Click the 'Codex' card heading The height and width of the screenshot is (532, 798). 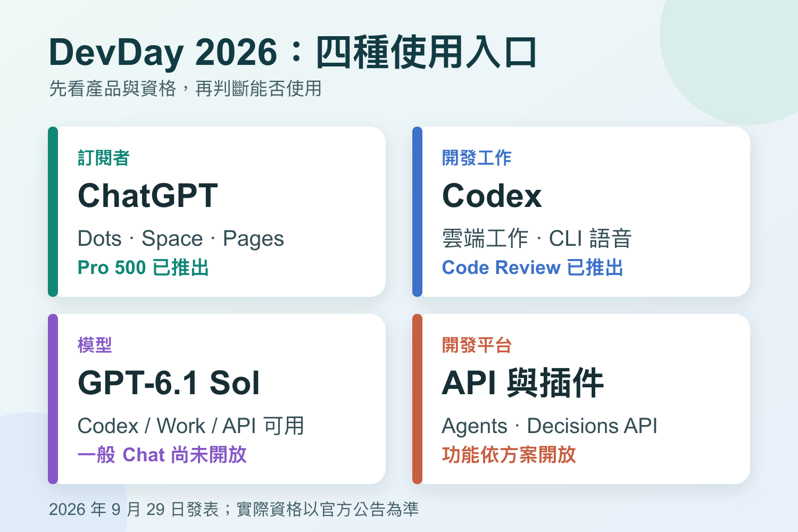(492, 196)
